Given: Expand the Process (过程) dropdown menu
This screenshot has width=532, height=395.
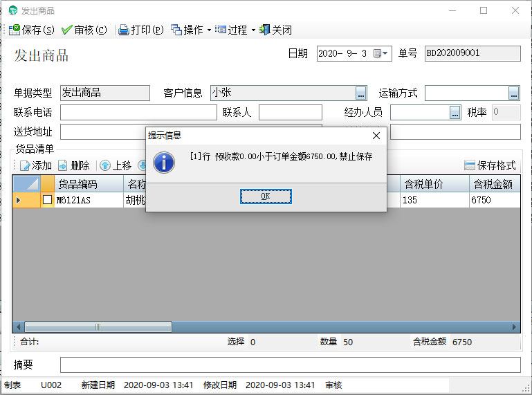Looking at the screenshot, I should (x=253, y=30).
